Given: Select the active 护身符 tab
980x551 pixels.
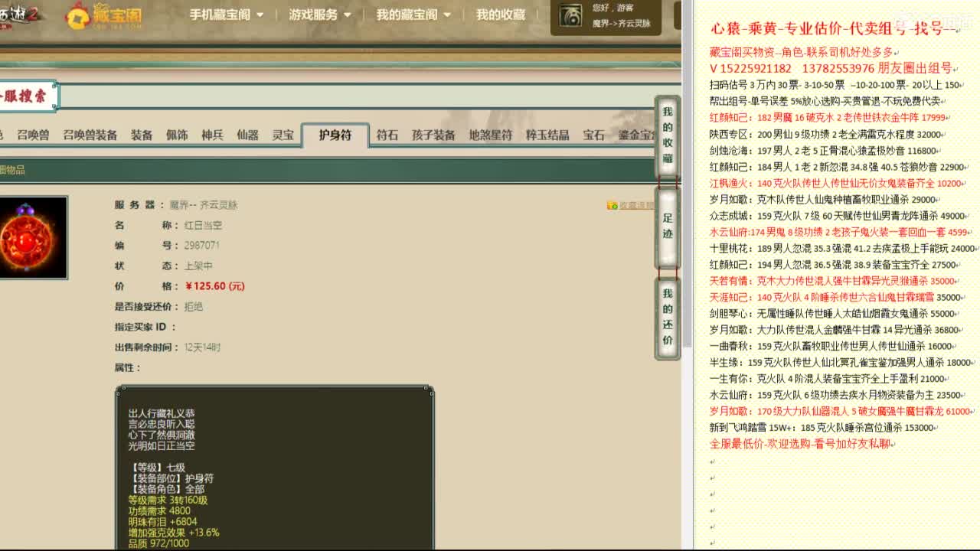Looking at the screenshot, I should [x=335, y=135].
